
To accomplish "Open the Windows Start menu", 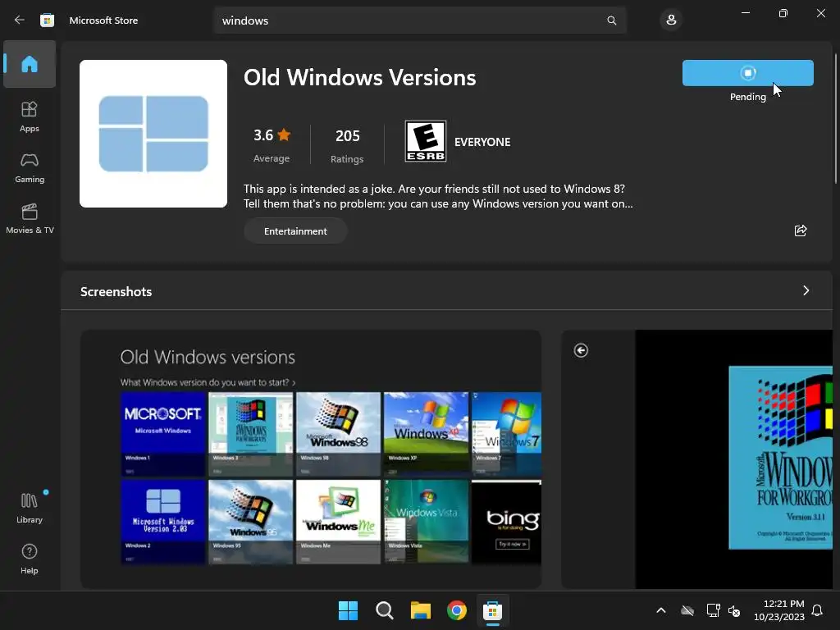I will pos(348,610).
